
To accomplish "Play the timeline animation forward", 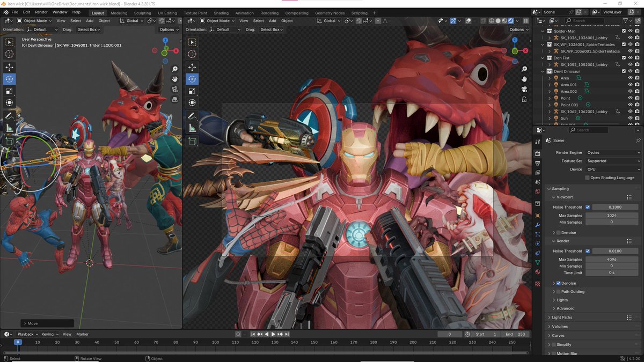I will tap(273, 334).
